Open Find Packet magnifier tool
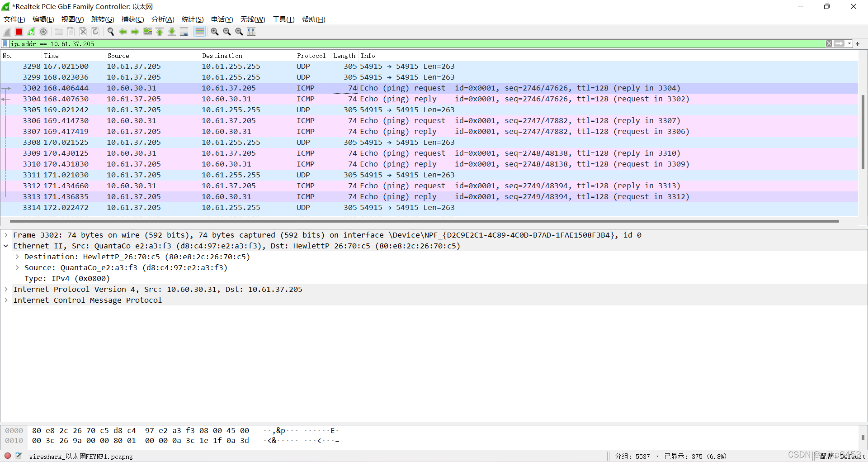The width and height of the screenshot is (868, 462). pos(111,32)
